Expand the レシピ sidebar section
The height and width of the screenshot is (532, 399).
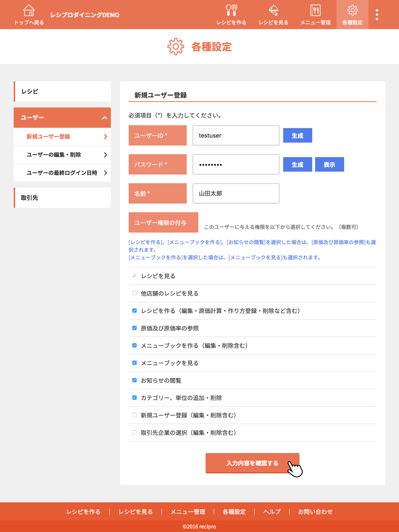point(62,91)
